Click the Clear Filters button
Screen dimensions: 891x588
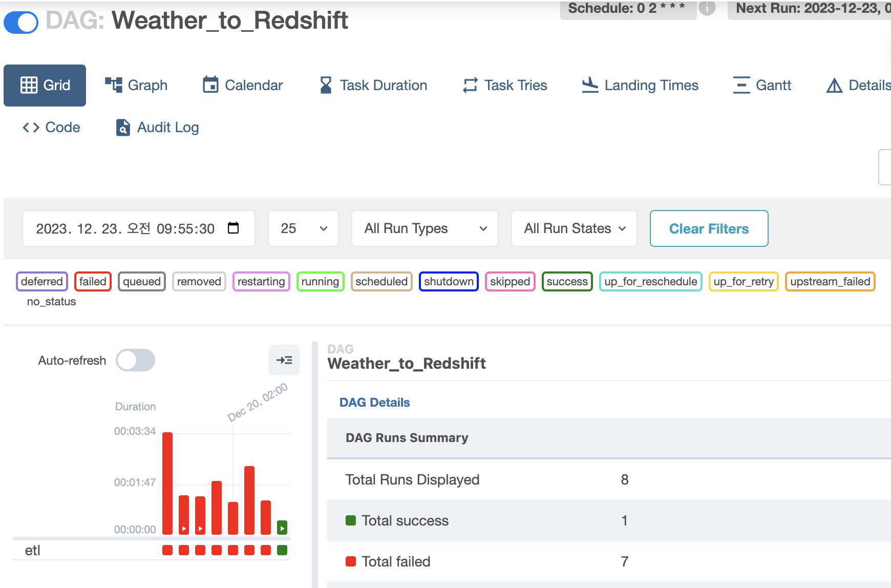click(x=709, y=228)
